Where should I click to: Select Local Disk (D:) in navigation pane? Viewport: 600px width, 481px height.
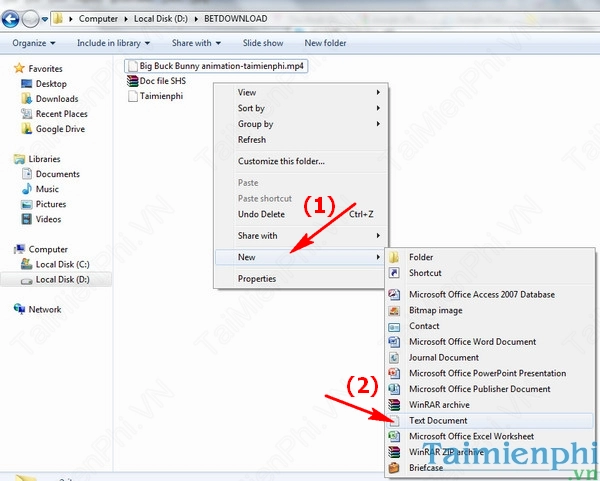56,279
